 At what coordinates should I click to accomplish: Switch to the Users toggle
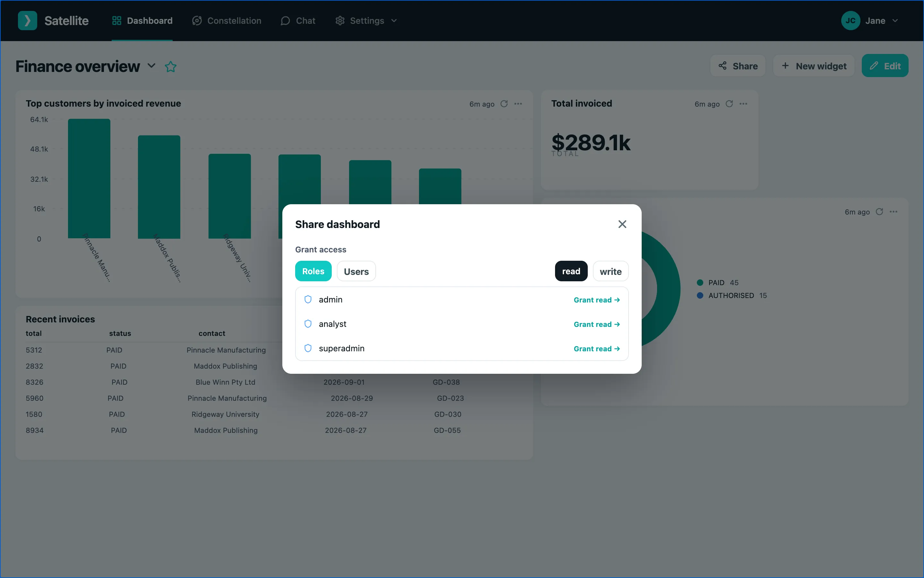pyautogui.click(x=356, y=271)
